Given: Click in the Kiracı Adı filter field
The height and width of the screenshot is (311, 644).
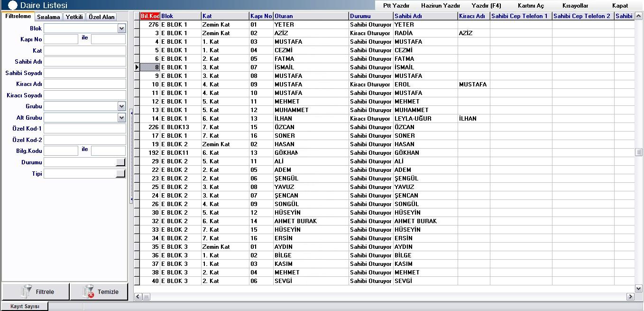Looking at the screenshot, I should tap(85, 84).
